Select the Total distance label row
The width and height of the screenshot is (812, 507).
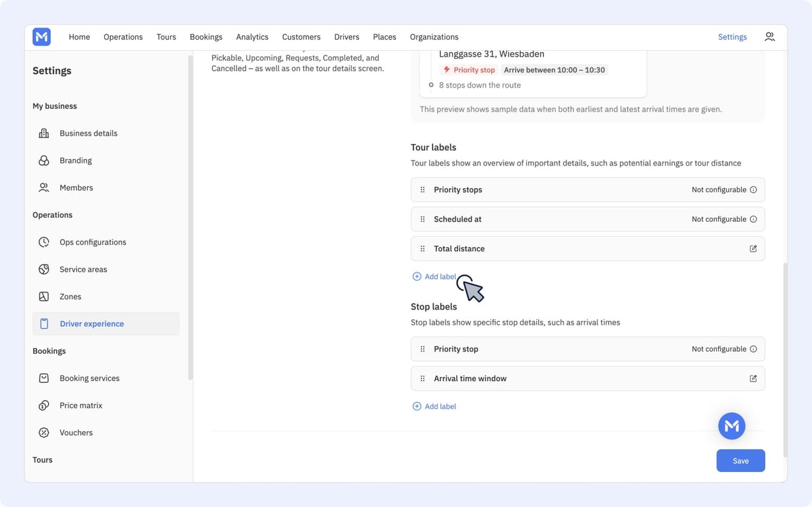[588, 249]
